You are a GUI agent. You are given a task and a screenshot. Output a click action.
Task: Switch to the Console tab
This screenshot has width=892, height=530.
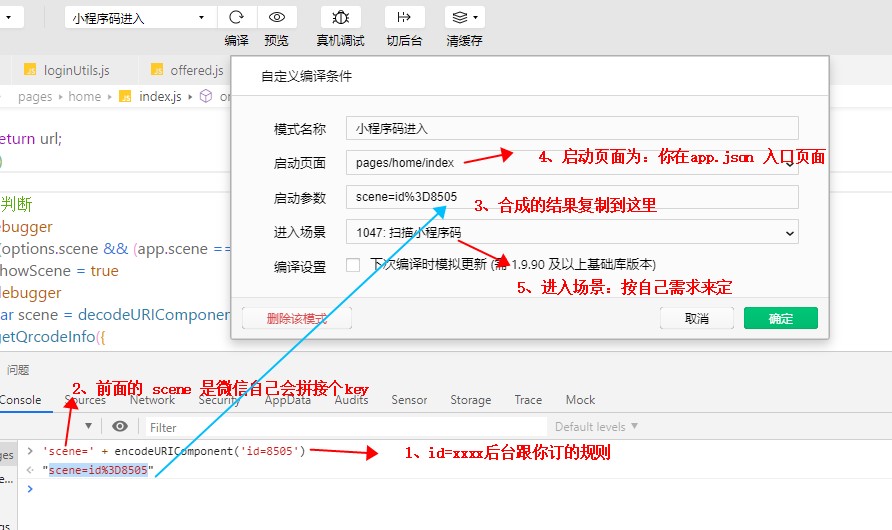click(20, 400)
